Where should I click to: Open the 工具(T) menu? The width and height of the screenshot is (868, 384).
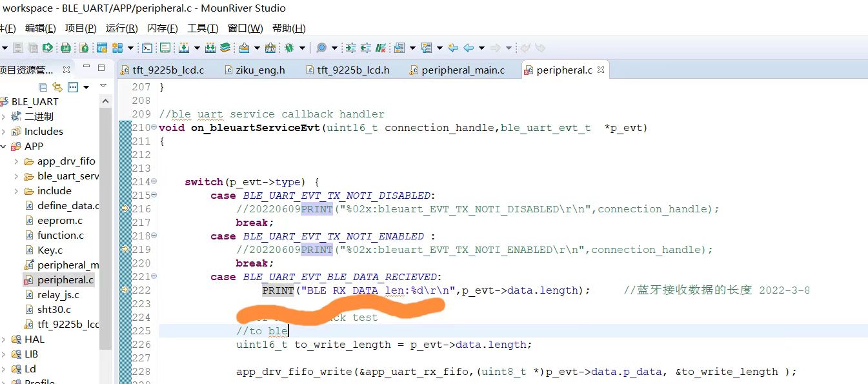pos(202,28)
